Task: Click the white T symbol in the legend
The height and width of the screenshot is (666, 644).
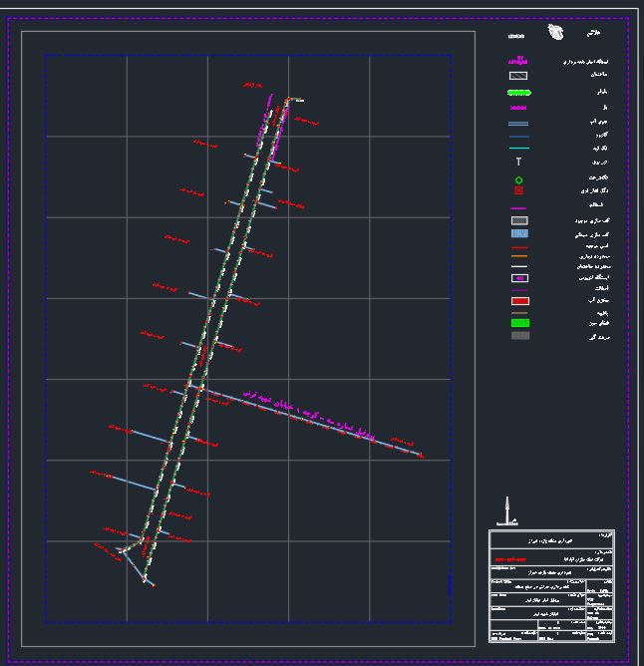Action: [518, 162]
